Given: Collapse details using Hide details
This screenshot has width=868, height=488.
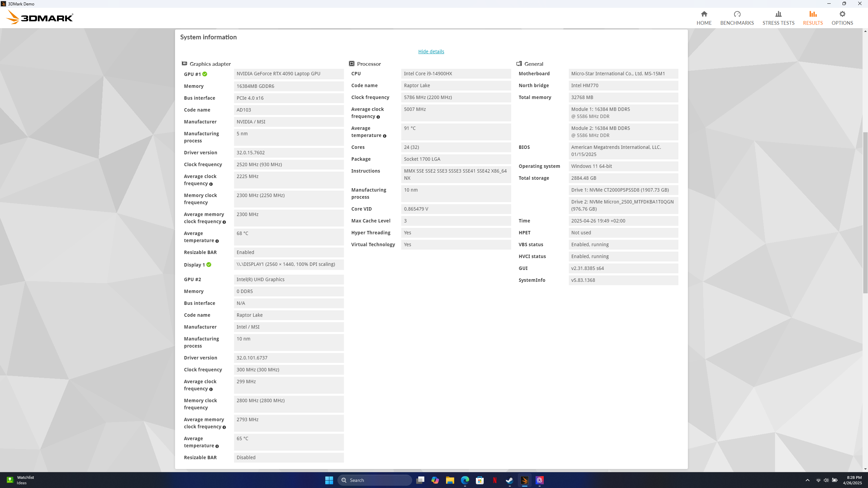Looking at the screenshot, I should point(430,51).
